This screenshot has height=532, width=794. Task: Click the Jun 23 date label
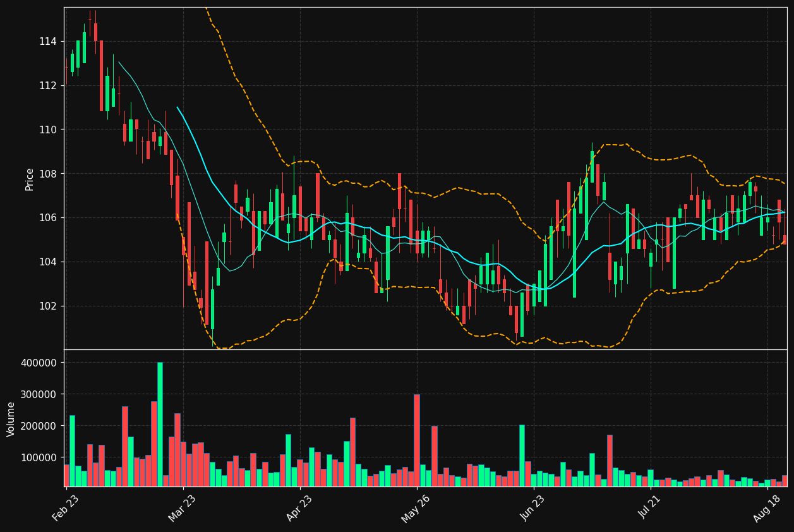point(534,508)
